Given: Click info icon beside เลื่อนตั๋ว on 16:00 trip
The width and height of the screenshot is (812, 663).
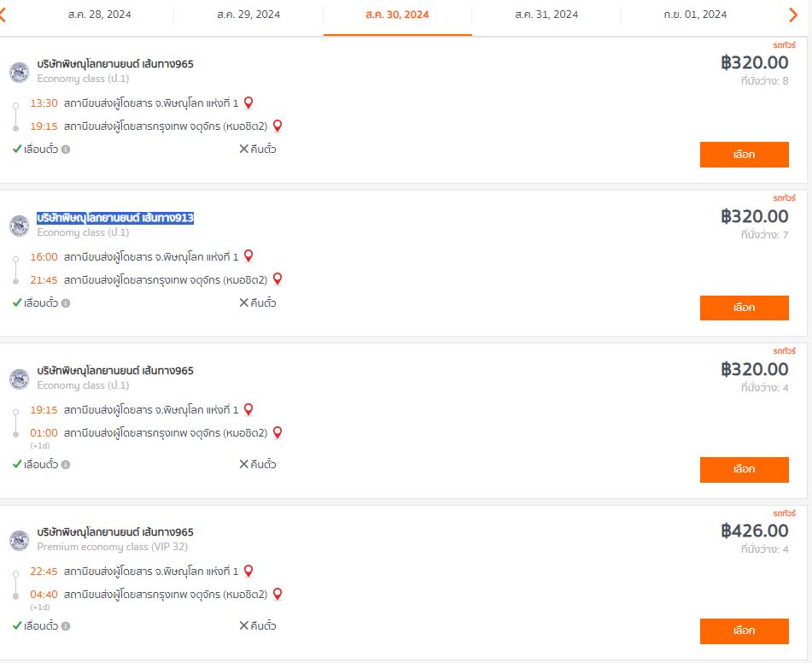Looking at the screenshot, I should tap(66, 302).
